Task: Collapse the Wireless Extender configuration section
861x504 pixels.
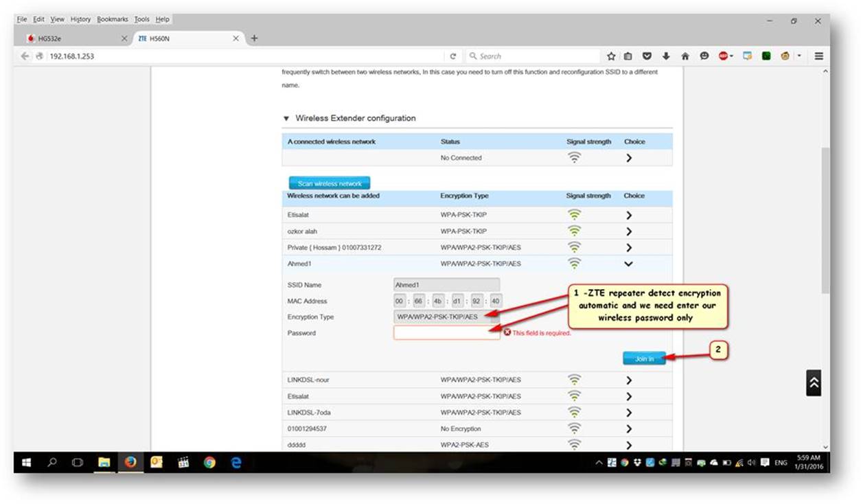Action: (x=286, y=119)
